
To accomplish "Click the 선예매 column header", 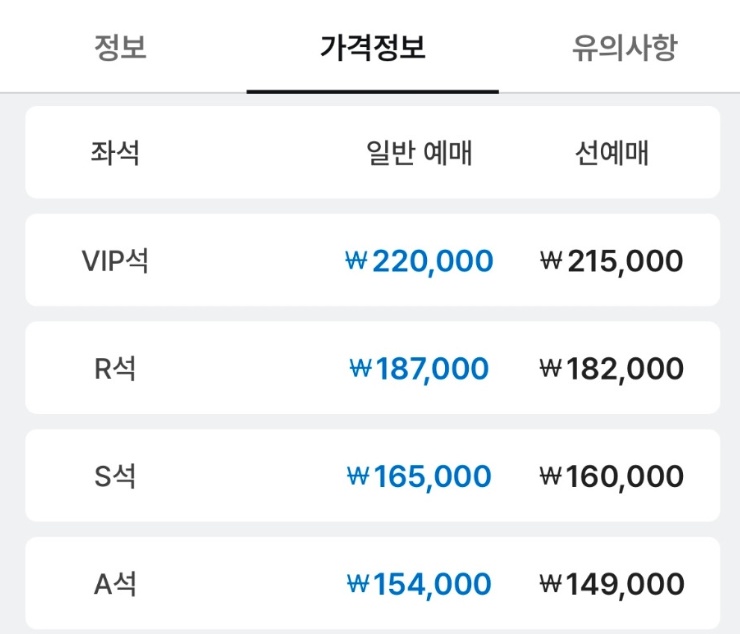I will click(612, 152).
